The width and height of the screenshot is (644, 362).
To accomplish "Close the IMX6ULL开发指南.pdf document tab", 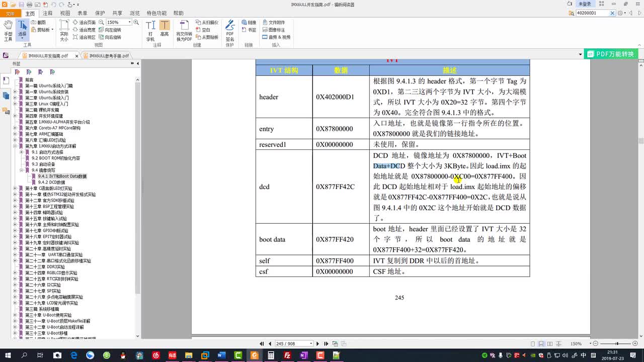I will coord(76,56).
